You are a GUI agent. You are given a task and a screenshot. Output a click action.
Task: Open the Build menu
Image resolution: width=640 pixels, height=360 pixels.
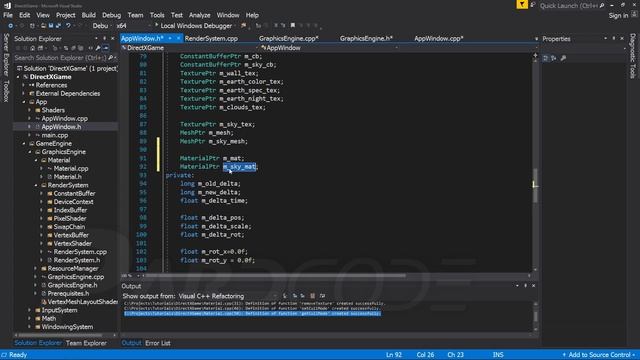point(89,15)
